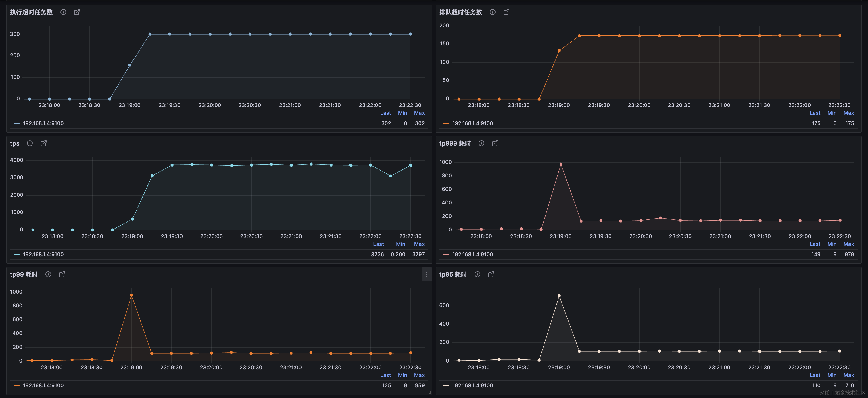Open external link of 执行超时任务数 panel
Viewport: 868px width, 398px height.
77,12
